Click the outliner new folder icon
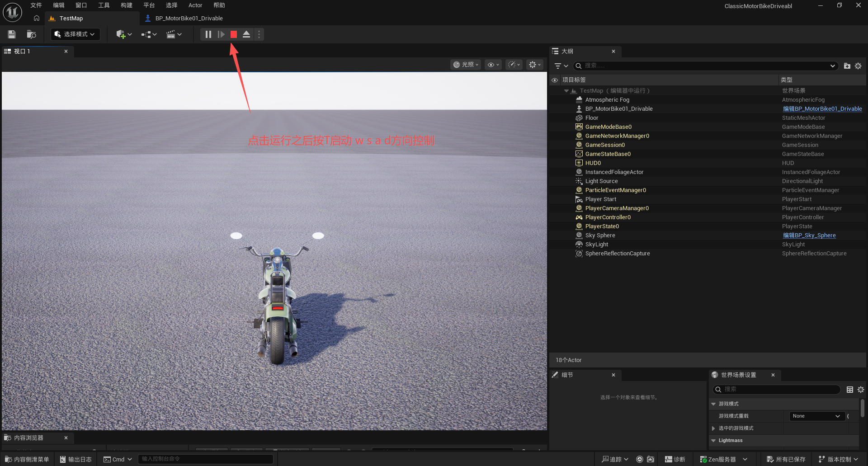Viewport: 868px width, 466px height. coord(847,66)
